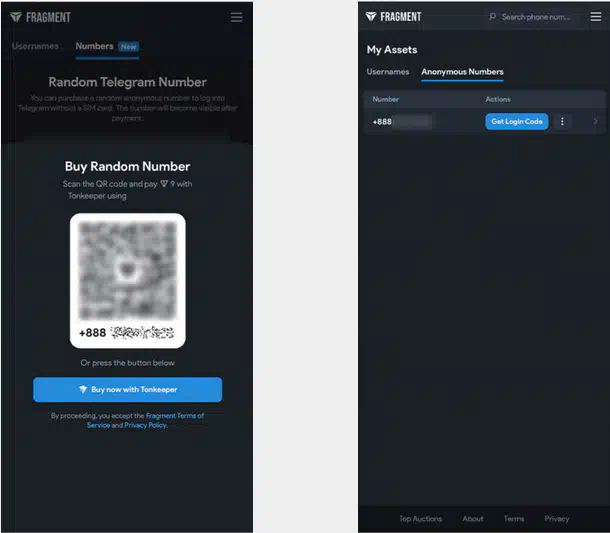Screen dimensions: 610x533
Task: Open three-dot actions menu for +888 number
Action: 562,121
